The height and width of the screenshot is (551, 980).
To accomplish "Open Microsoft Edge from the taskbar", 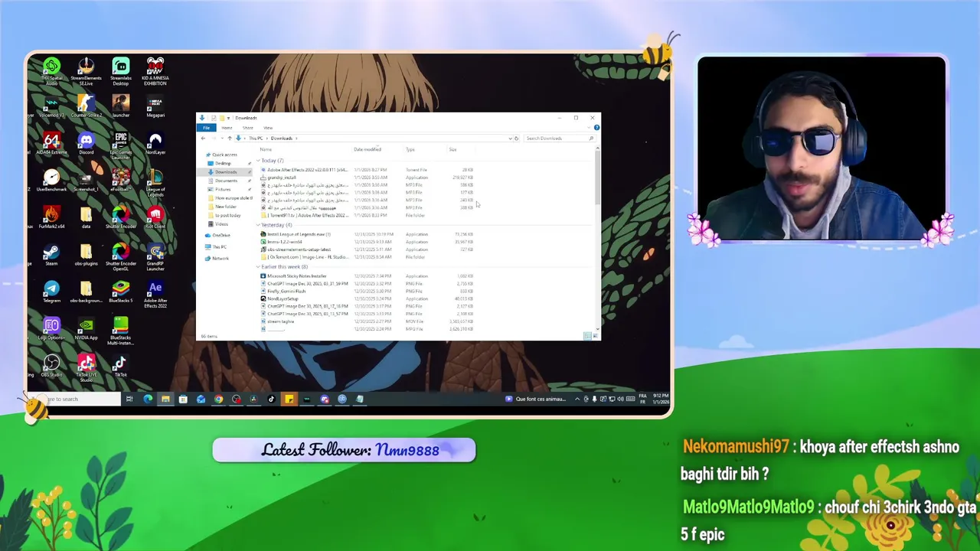I will point(147,399).
